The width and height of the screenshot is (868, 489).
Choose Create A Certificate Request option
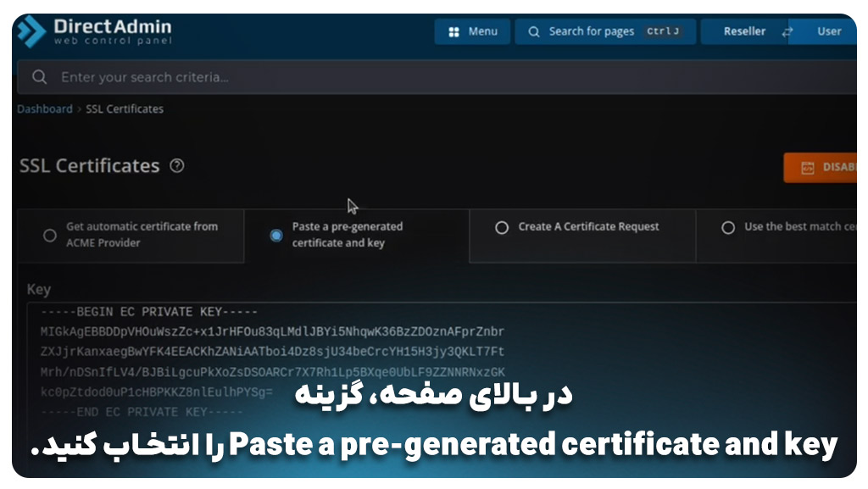point(502,227)
